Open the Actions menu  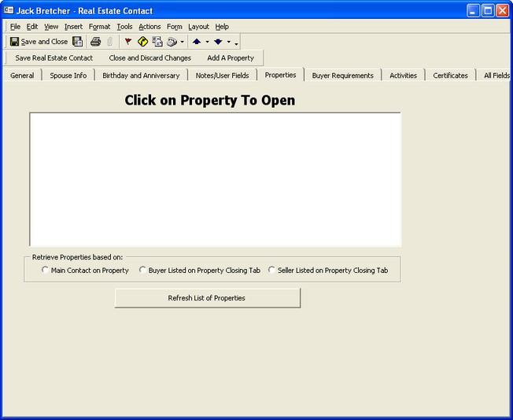pyautogui.click(x=149, y=27)
